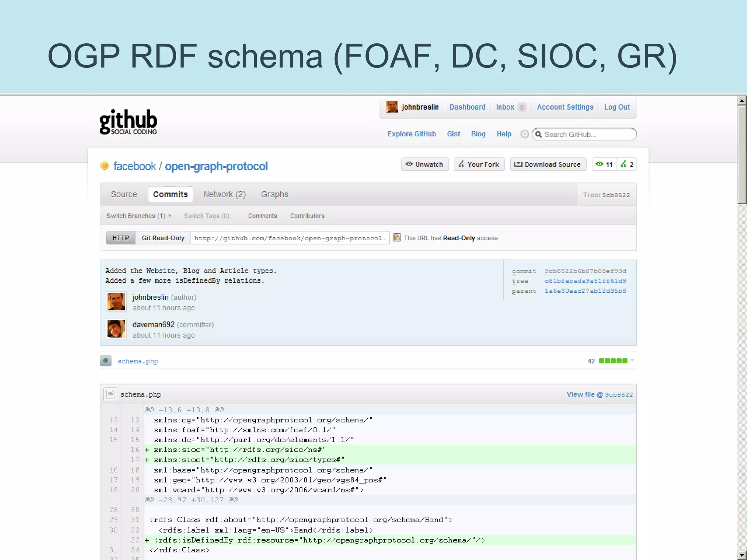The height and width of the screenshot is (560, 747).
Task: Click the added line xmlns:sioct
Action: click(390, 460)
